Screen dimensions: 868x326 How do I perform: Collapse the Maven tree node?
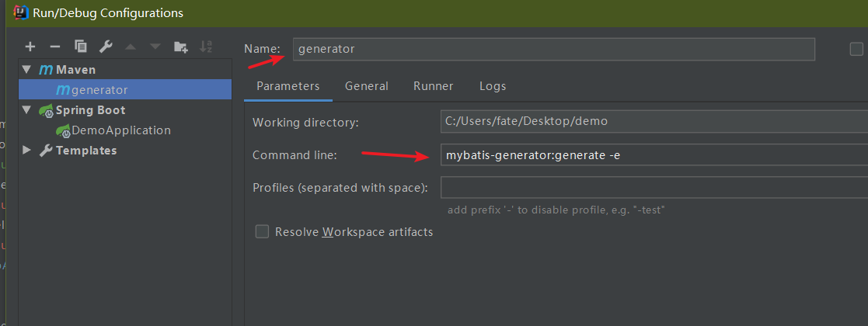(26, 70)
